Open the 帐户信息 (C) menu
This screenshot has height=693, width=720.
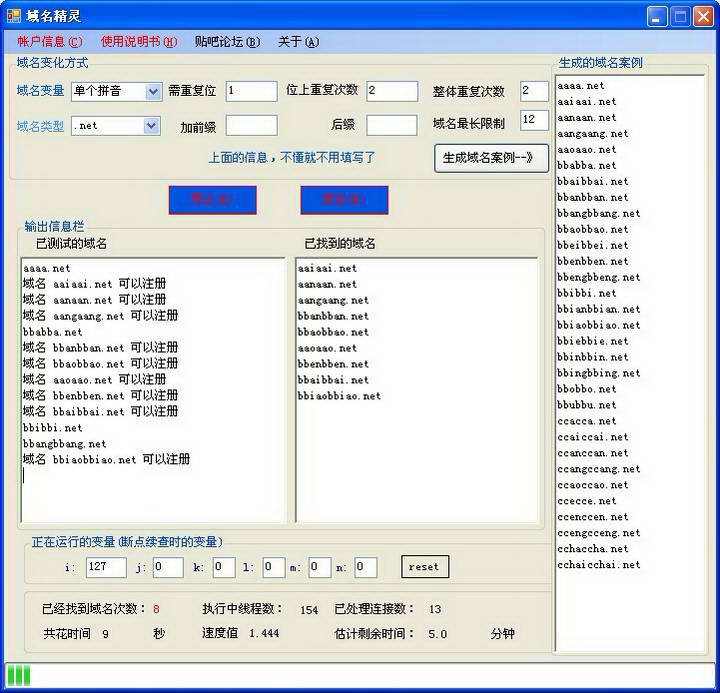[50, 42]
